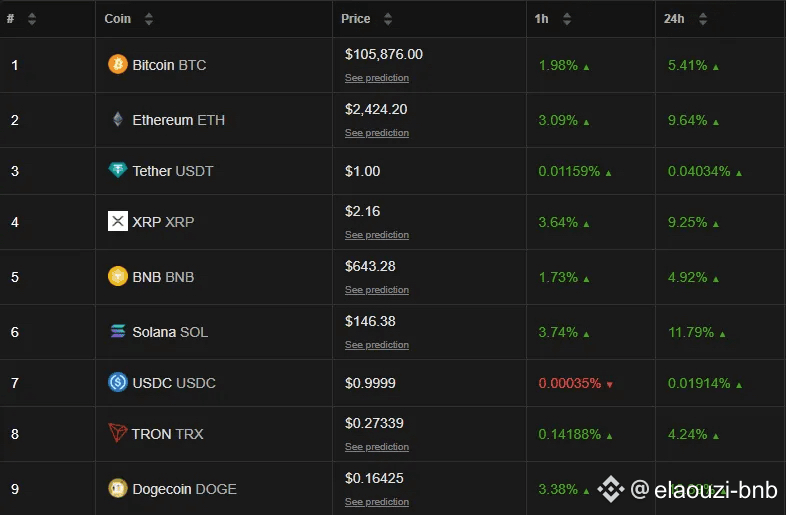Screen dimensions: 786x515
Task: Click Ethereum 1h change 3.09%
Action: click(x=558, y=120)
